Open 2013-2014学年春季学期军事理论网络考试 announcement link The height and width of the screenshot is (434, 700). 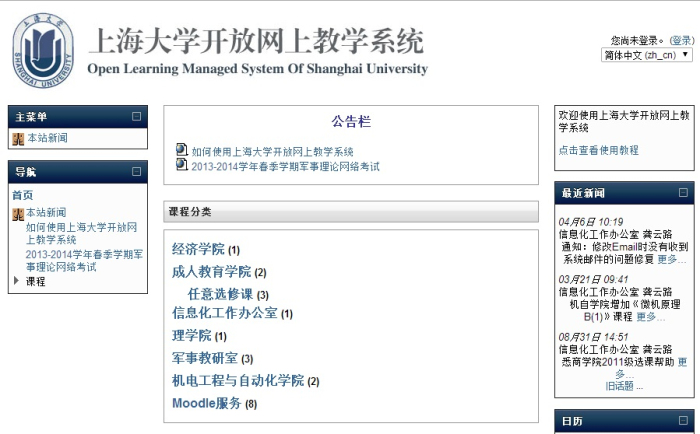pyautogui.click(x=285, y=167)
